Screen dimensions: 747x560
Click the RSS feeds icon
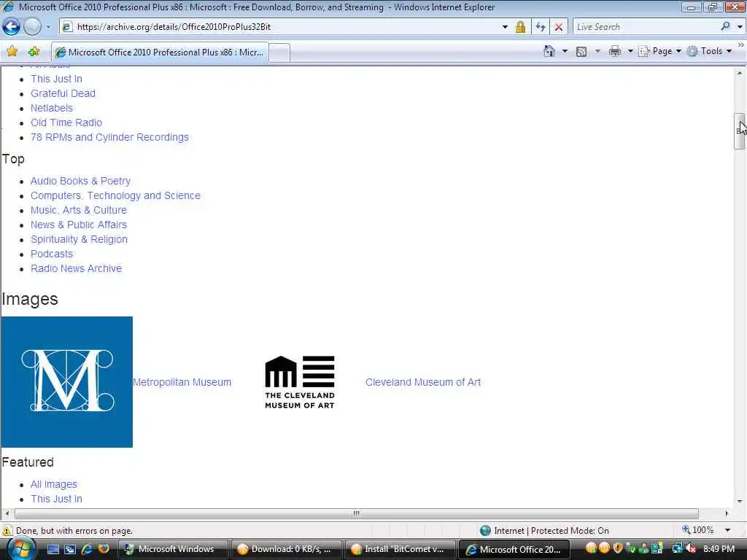click(x=581, y=52)
